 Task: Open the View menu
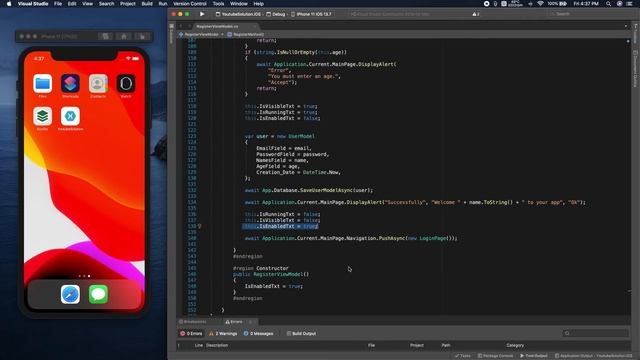tap(87, 4)
